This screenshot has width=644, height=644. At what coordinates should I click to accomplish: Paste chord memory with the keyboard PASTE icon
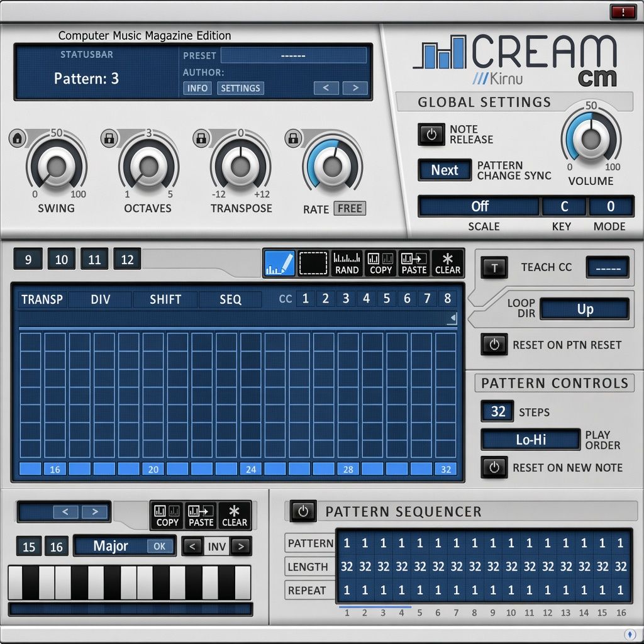(201, 516)
